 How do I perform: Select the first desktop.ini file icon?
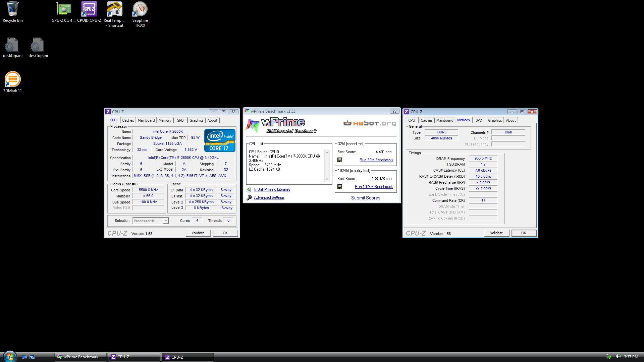[12, 48]
